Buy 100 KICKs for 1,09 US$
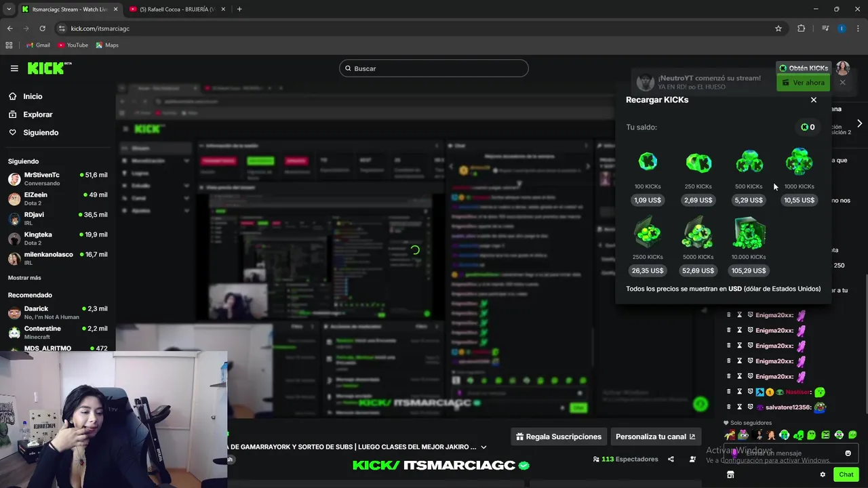The width and height of the screenshot is (868, 488). [648, 200]
